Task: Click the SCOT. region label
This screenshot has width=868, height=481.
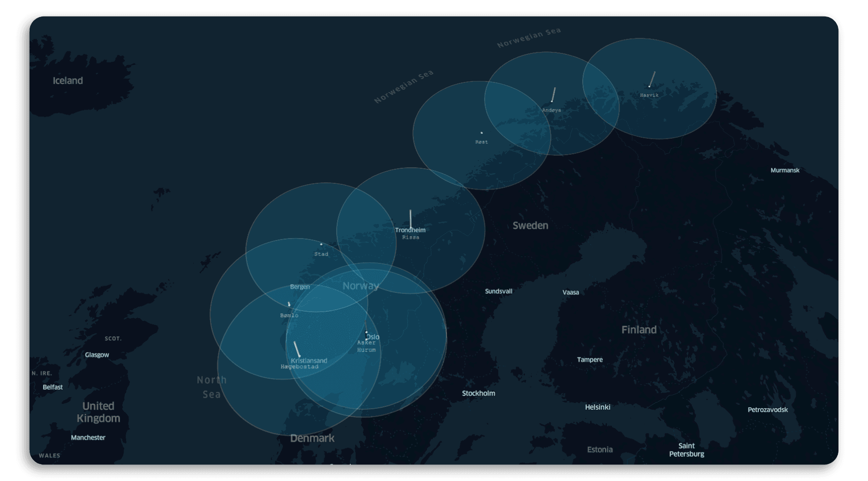Action: 113,338
